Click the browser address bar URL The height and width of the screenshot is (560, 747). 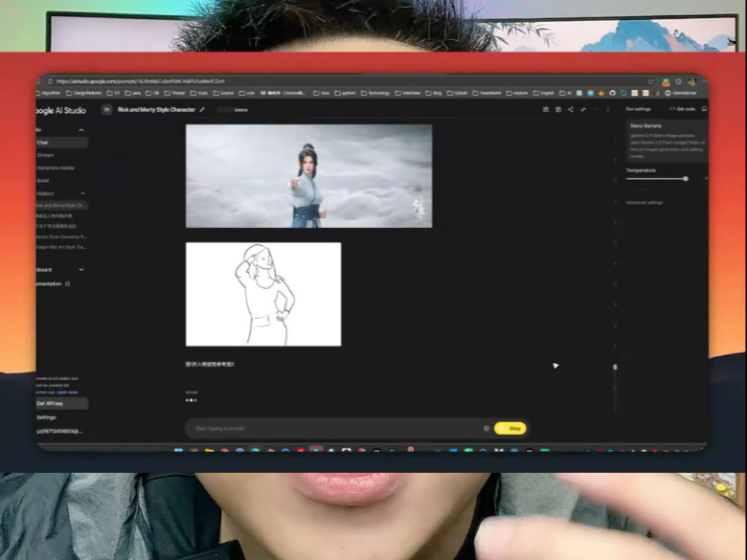point(141,81)
